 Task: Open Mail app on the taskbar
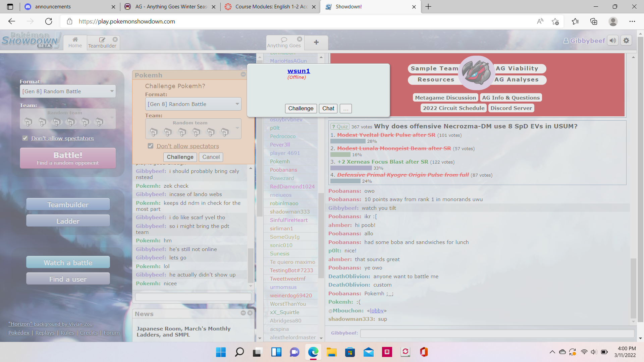coord(368,352)
